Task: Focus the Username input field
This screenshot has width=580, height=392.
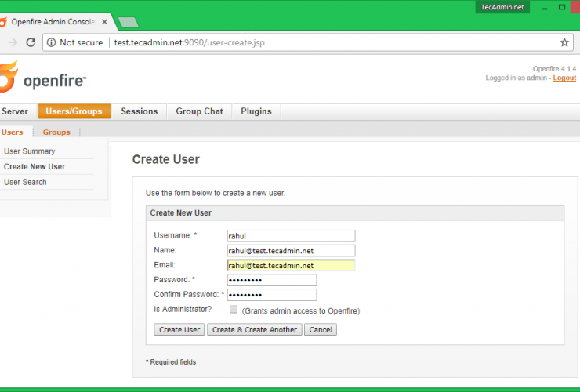Action: (x=291, y=235)
